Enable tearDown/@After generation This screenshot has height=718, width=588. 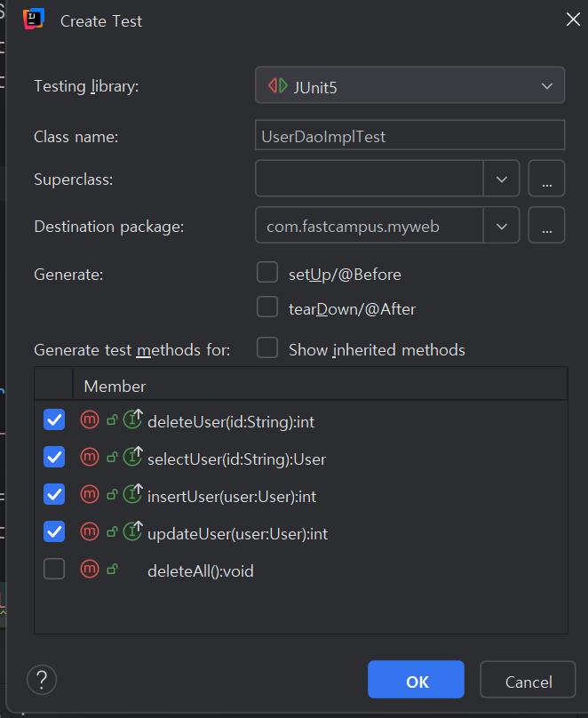point(267,307)
